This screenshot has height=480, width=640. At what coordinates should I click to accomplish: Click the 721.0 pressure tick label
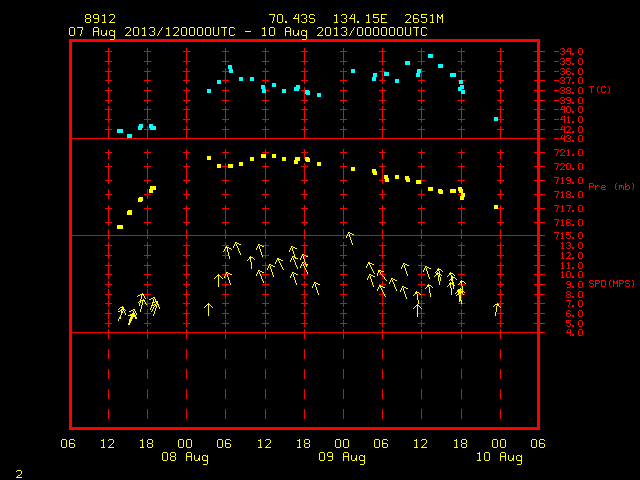click(568, 153)
